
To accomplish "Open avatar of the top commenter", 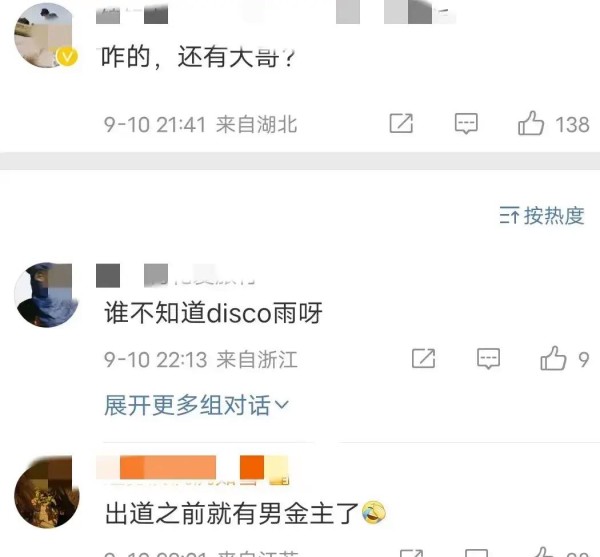I will point(46,36).
